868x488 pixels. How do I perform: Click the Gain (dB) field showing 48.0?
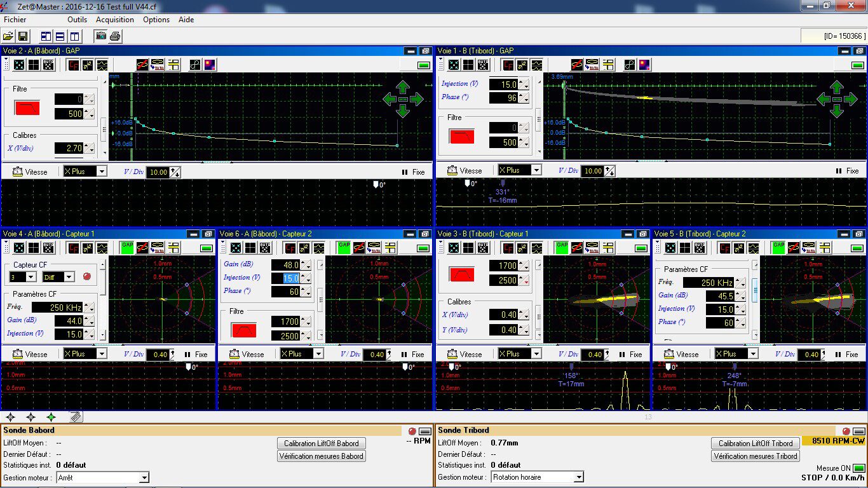(285, 265)
